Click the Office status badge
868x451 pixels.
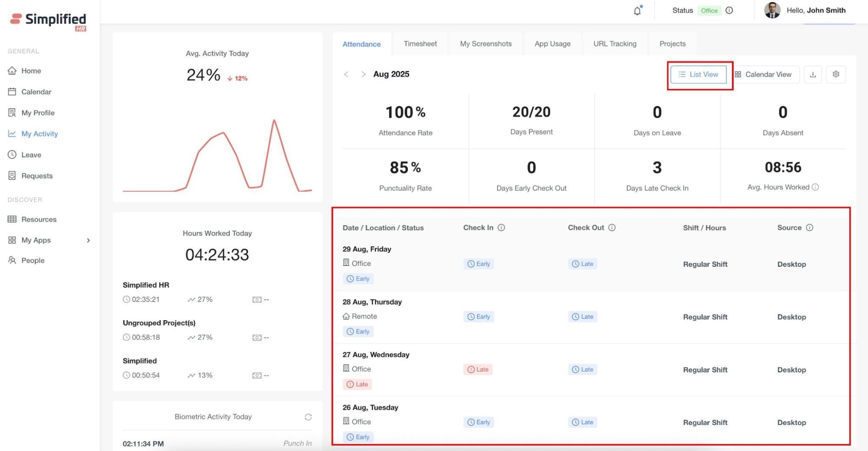pyautogui.click(x=709, y=10)
